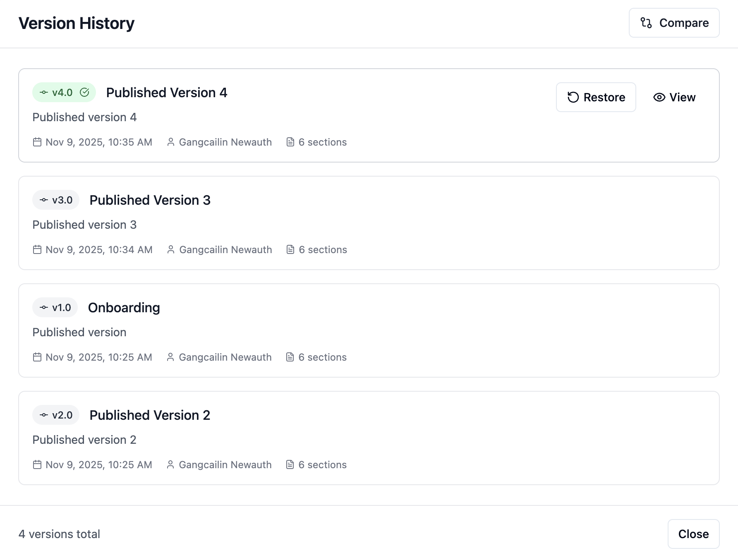Click the person icon beside Gangcailin Newauth on v3.0
Screen dimensions: 738x560
[x=171, y=249]
